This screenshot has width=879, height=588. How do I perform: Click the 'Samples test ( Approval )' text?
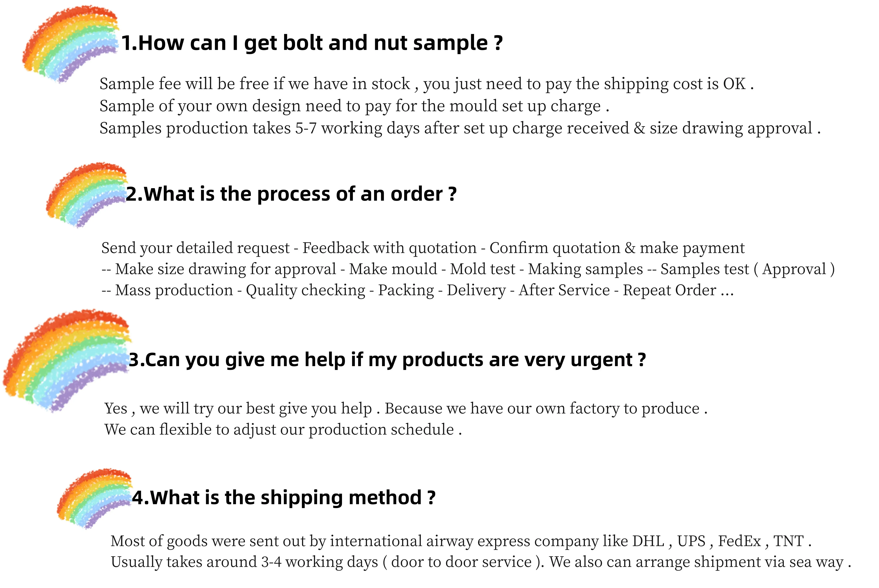click(x=748, y=270)
